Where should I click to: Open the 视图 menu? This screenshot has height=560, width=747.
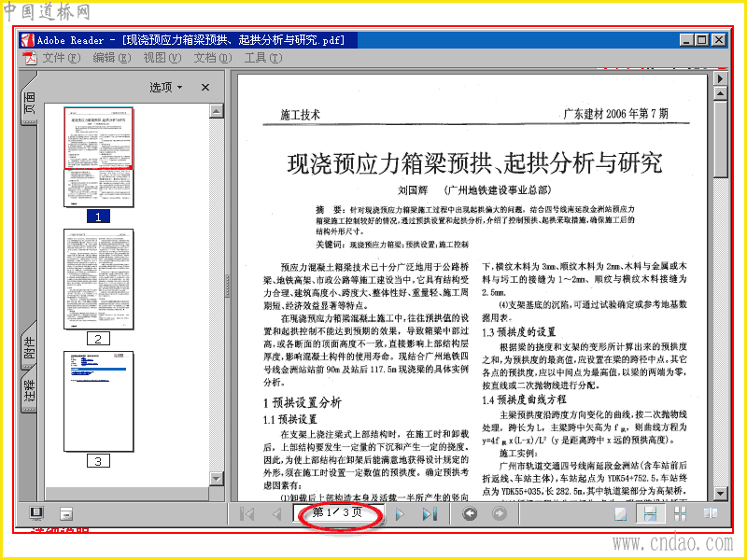tap(162, 58)
